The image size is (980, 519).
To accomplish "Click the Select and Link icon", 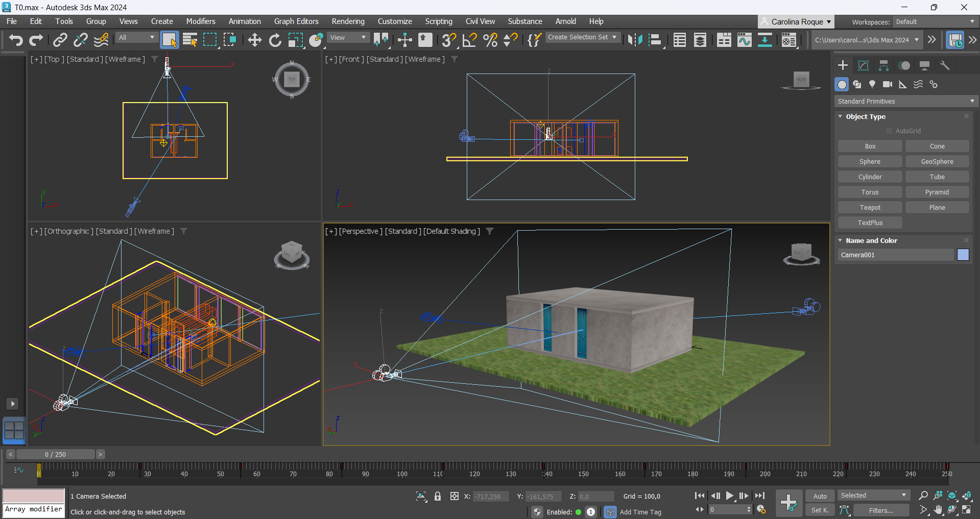I will click(x=60, y=40).
